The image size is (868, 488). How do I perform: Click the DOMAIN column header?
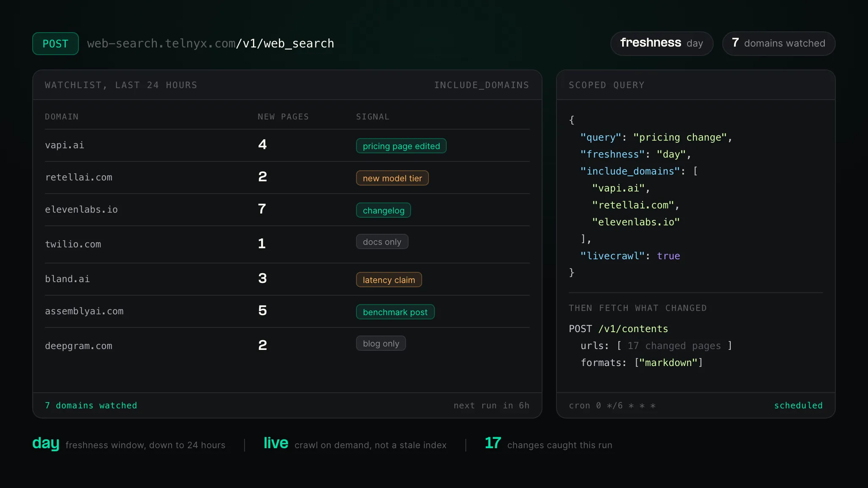(62, 116)
